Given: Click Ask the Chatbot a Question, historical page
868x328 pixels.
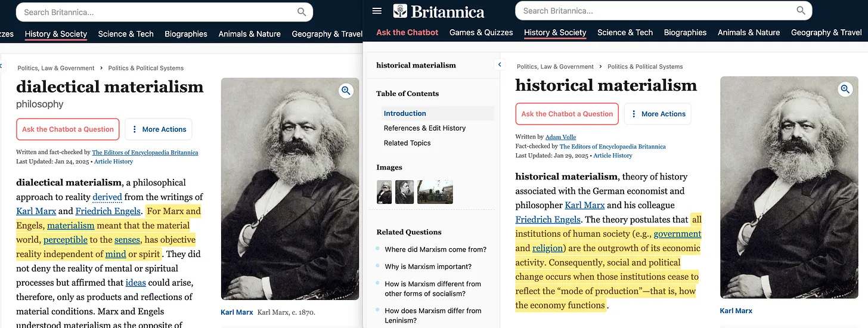Looking at the screenshot, I should click(567, 114).
